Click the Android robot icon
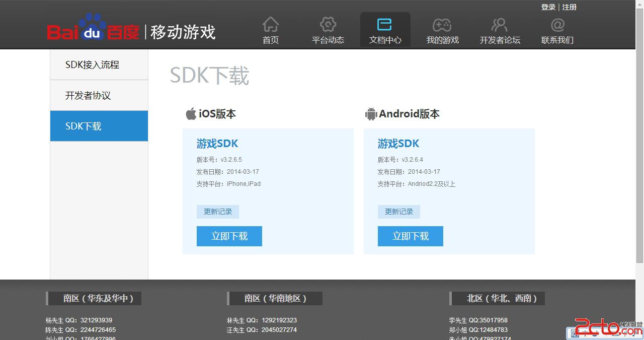The width and height of the screenshot is (644, 340). (x=371, y=114)
